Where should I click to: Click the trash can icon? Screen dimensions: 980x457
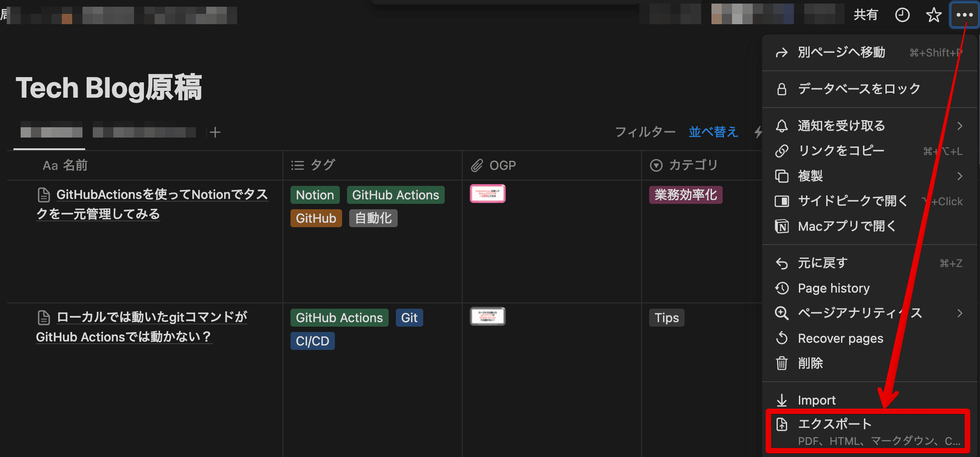click(781, 363)
